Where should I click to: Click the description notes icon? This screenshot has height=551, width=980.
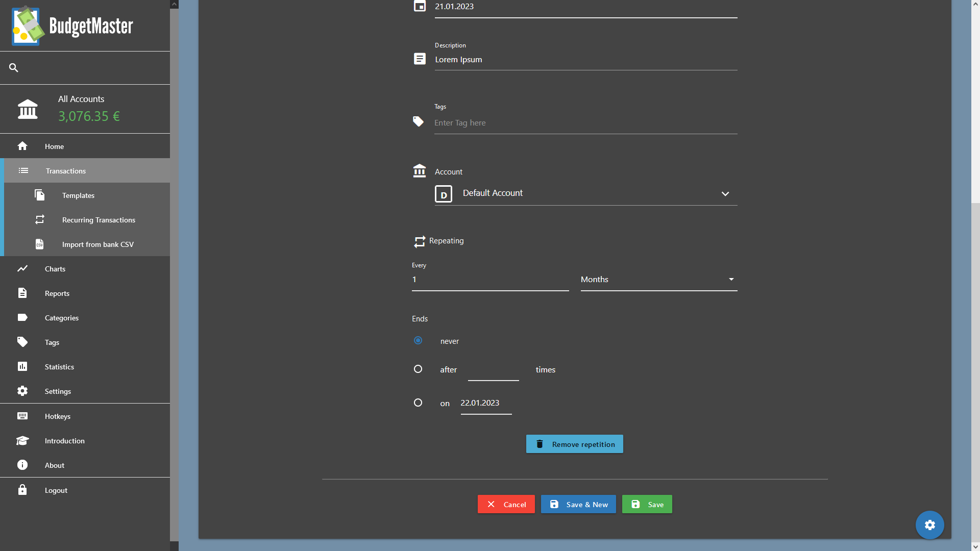pos(420,59)
